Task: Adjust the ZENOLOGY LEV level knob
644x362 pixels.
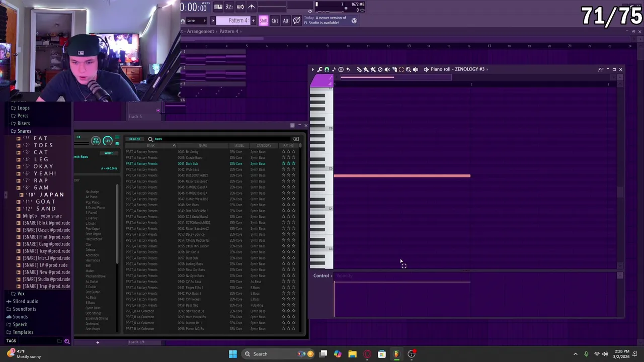Action: point(107,141)
